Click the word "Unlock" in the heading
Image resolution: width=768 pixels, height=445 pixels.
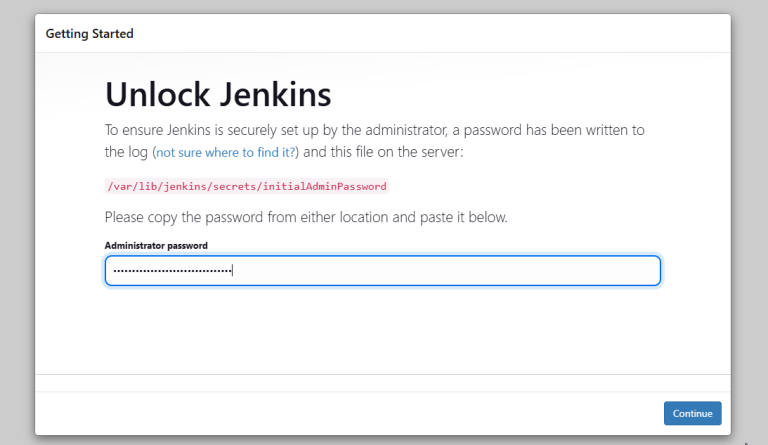[x=155, y=95]
